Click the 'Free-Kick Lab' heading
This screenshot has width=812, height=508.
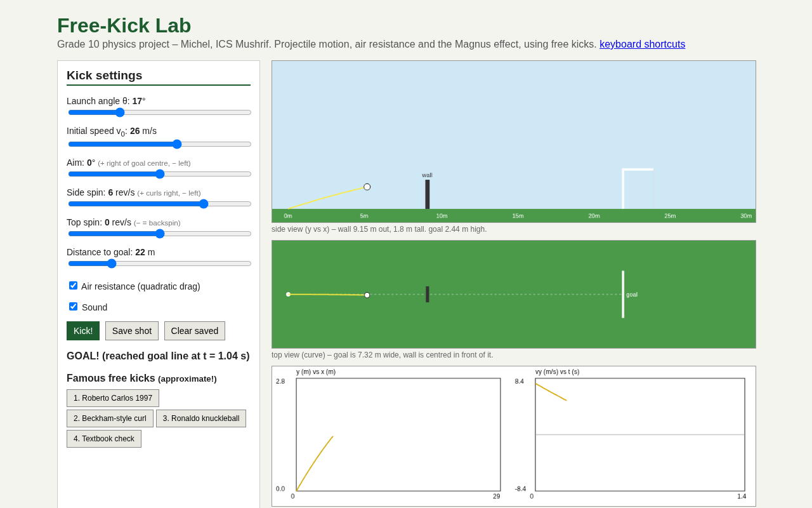pos(124,25)
